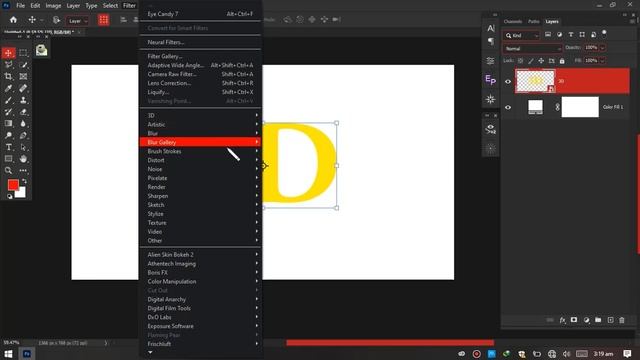The width and height of the screenshot is (640, 360).
Task: Expand the Distort filter submenu
Action: point(200,160)
